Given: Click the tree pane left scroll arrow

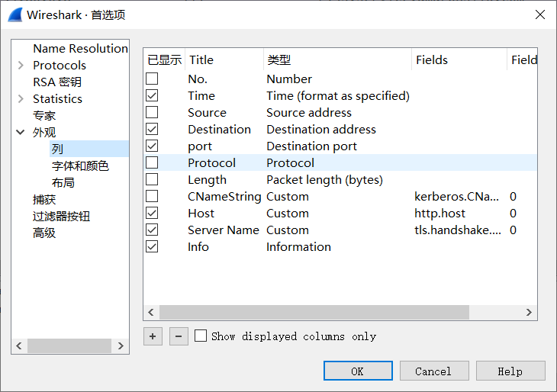Looking at the screenshot, I should 19,345.
